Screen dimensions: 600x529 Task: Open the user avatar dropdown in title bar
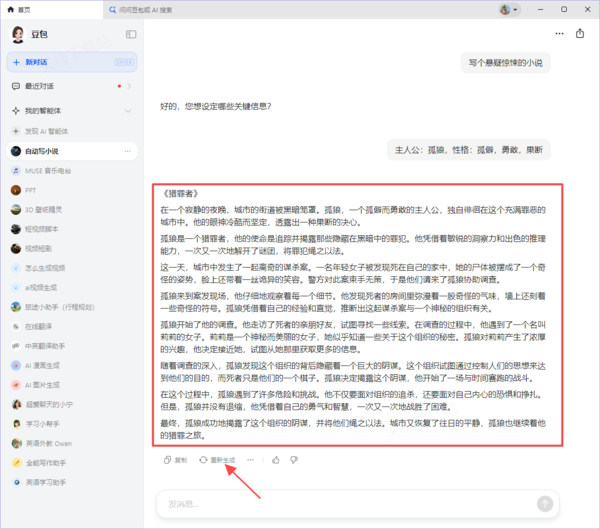pos(510,9)
